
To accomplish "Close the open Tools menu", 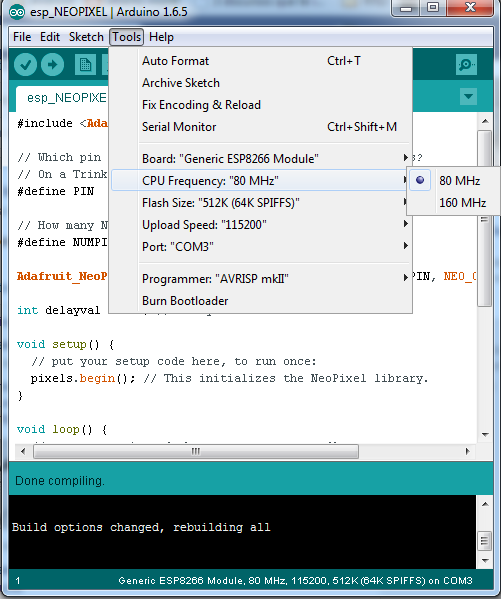I will 126,37.
